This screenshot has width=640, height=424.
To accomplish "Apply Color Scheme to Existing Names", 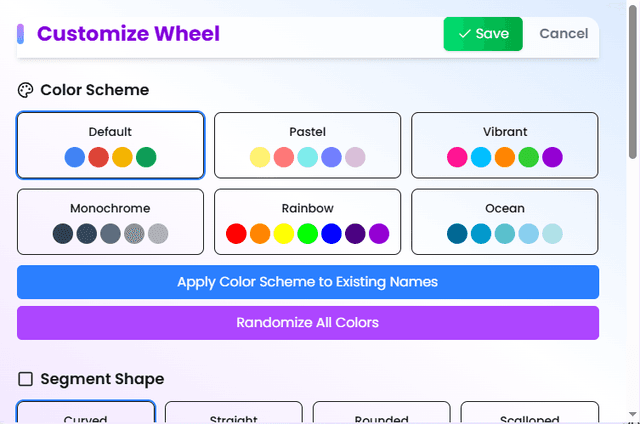I will pos(308,282).
